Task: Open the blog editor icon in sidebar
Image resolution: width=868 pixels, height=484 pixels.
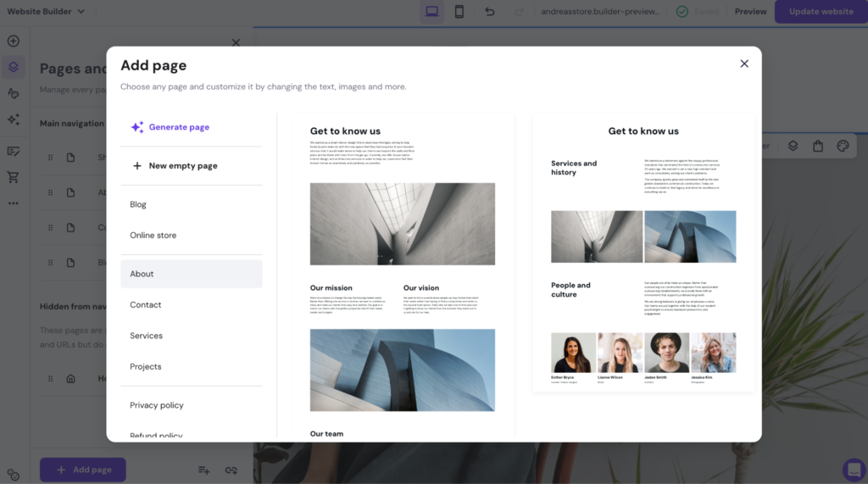Action: (14, 151)
